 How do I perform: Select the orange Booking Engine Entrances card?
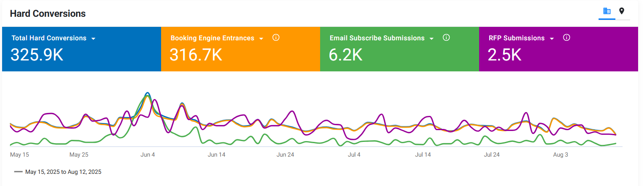click(241, 49)
